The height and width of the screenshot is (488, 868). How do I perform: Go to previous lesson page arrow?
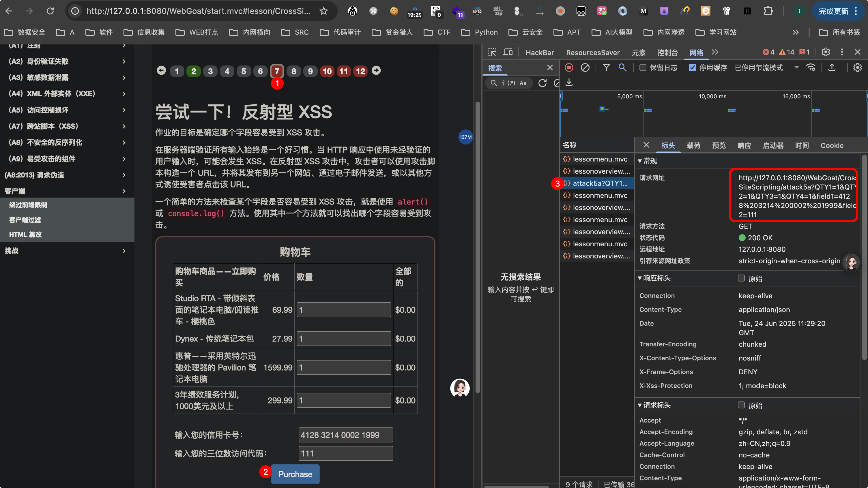(161, 71)
